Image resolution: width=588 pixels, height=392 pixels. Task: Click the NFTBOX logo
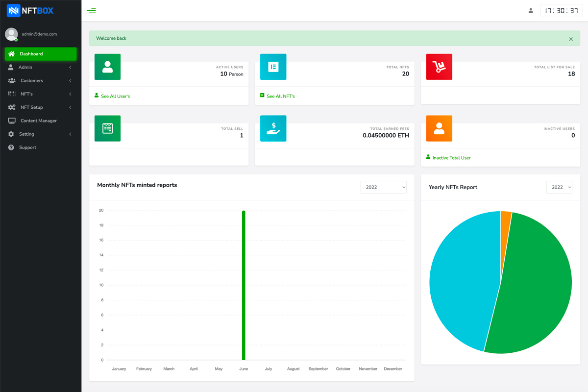click(x=30, y=10)
